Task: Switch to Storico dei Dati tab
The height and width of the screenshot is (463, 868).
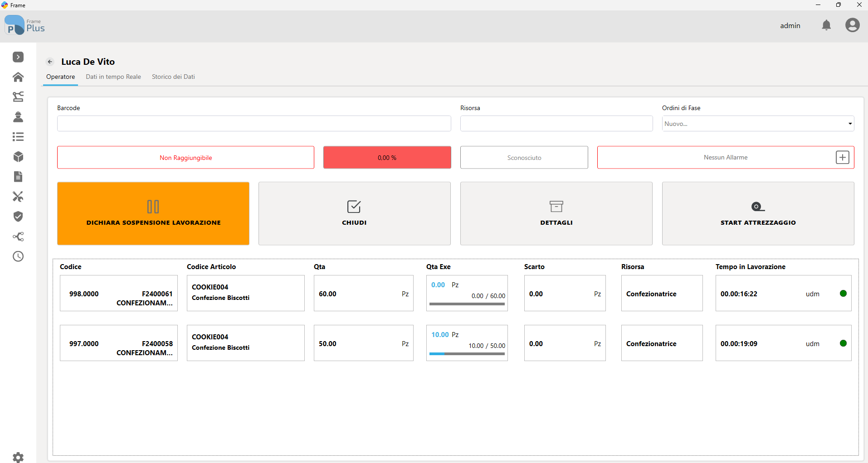Action: [173, 77]
